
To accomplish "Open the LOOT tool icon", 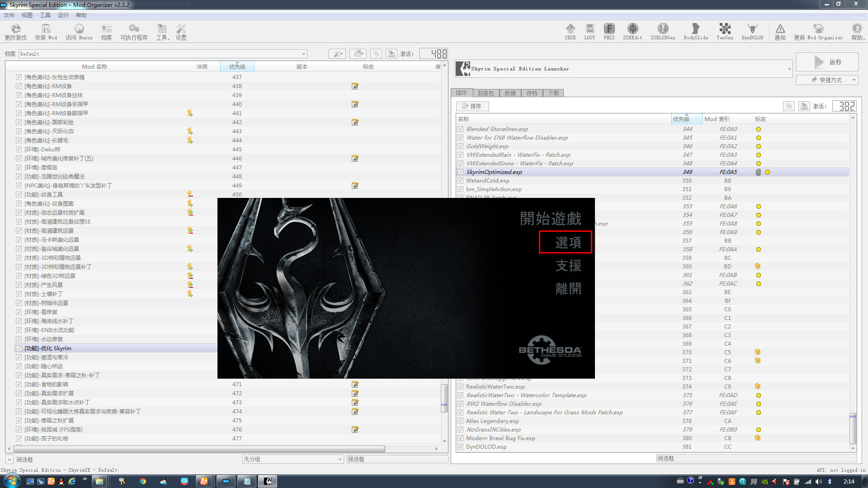I will click(x=590, y=31).
